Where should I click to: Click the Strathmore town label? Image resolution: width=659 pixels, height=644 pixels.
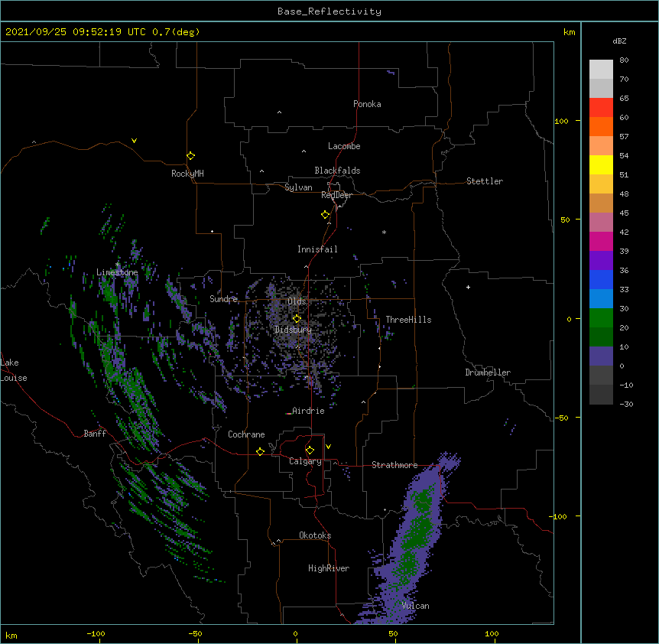coord(394,465)
